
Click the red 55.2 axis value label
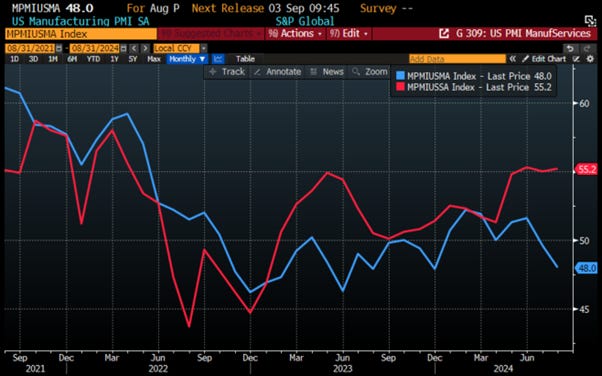point(587,169)
